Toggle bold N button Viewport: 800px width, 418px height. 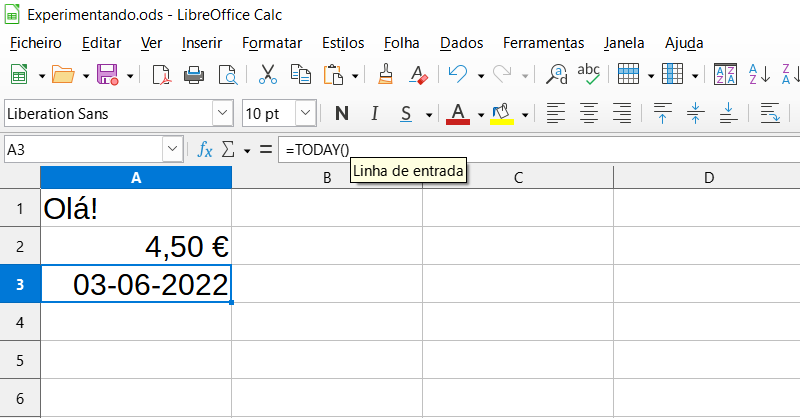[342, 113]
